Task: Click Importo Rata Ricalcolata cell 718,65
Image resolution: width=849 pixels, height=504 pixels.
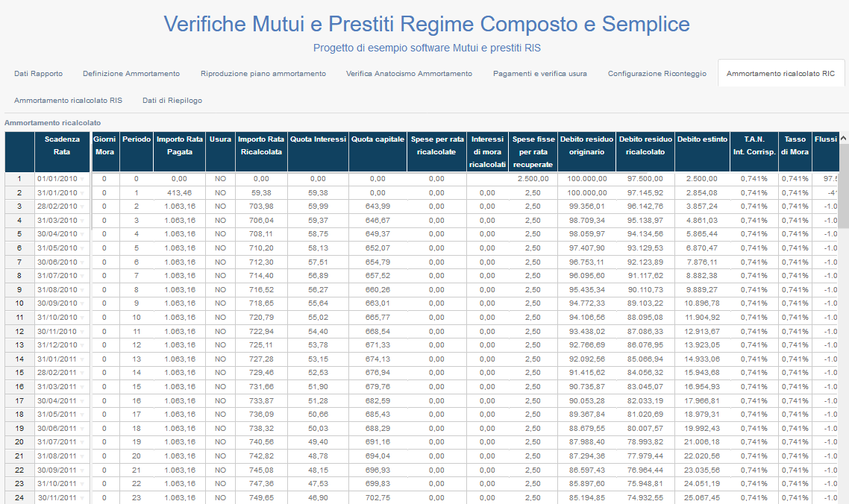Action: point(261,303)
